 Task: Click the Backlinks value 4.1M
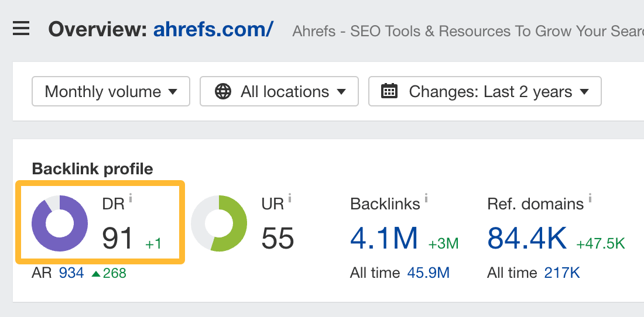[384, 239]
